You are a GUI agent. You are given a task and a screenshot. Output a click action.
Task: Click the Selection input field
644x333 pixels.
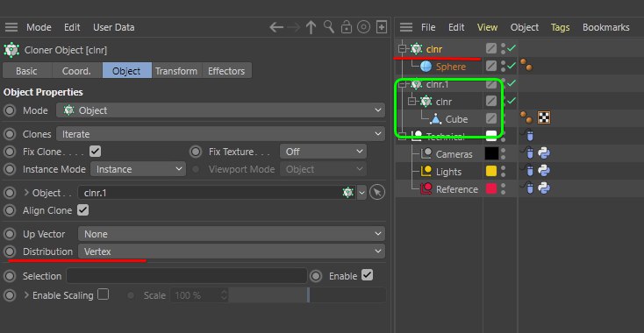[x=187, y=276]
